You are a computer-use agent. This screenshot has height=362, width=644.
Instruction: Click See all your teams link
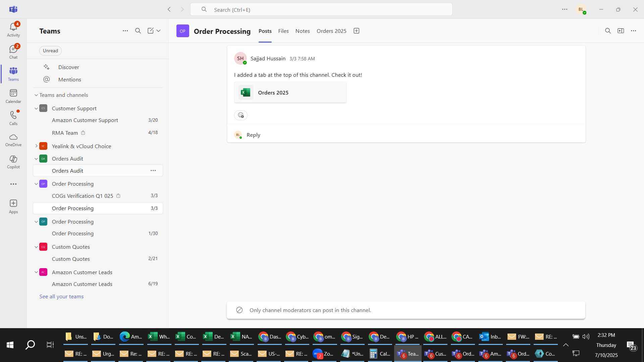point(61,297)
